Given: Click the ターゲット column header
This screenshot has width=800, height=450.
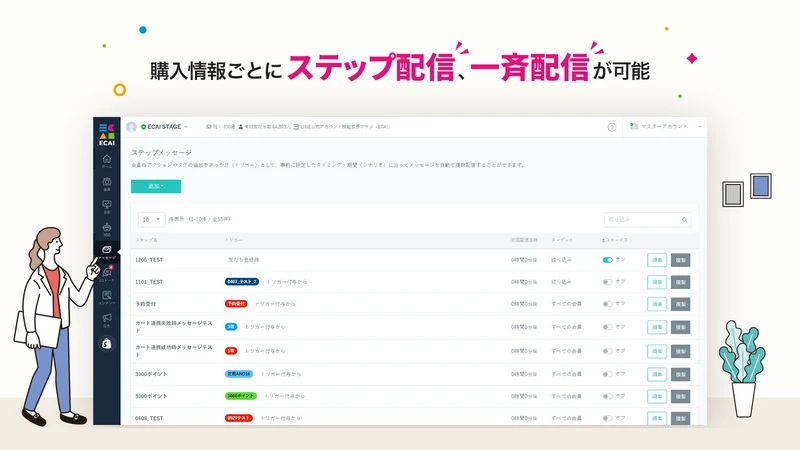Looking at the screenshot, I should click(x=562, y=240).
